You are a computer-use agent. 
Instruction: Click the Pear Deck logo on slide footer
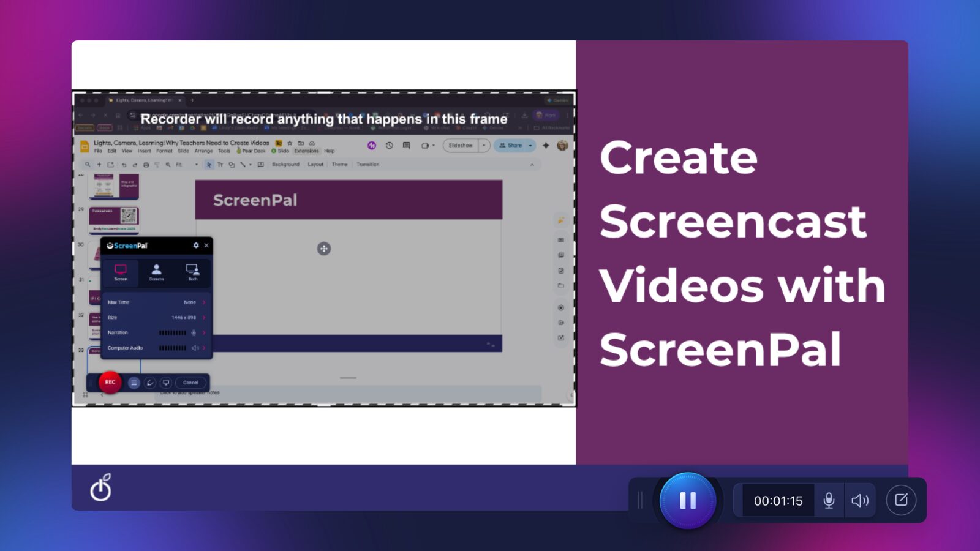click(x=100, y=488)
